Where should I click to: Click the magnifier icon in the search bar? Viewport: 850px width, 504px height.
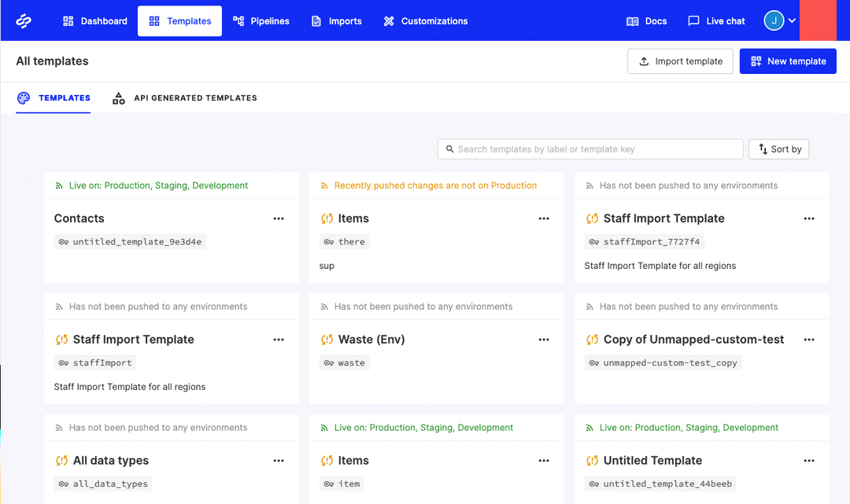click(449, 149)
